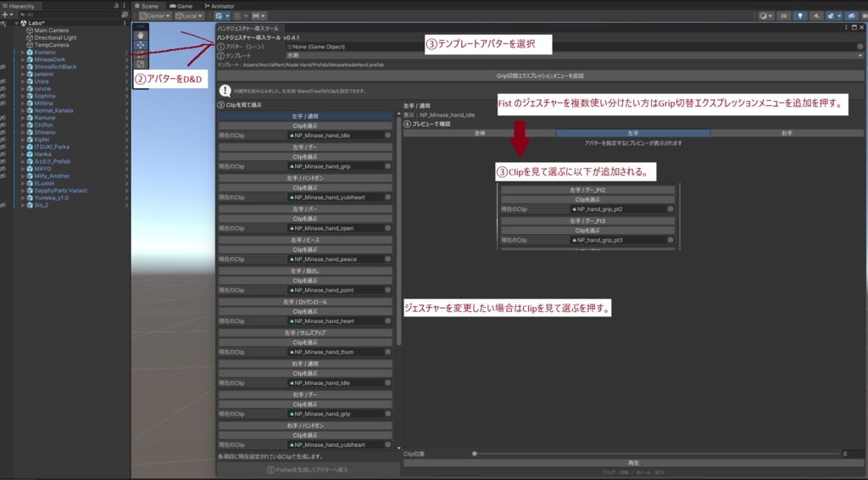Click Grip切替エクスプレッションメニューを追加 button

pyautogui.click(x=540, y=75)
